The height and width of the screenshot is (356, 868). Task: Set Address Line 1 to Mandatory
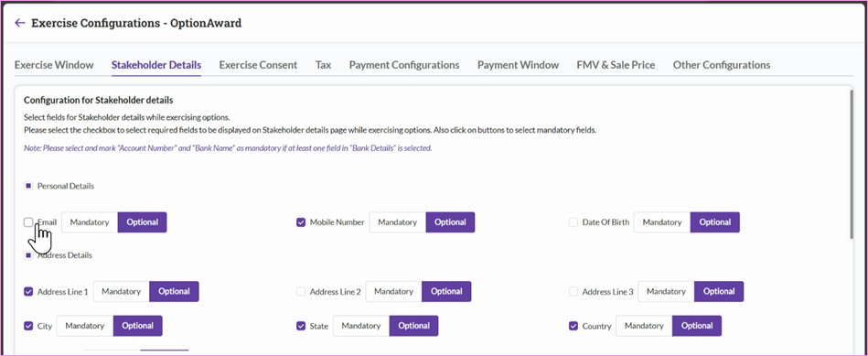(x=122, y=291)
